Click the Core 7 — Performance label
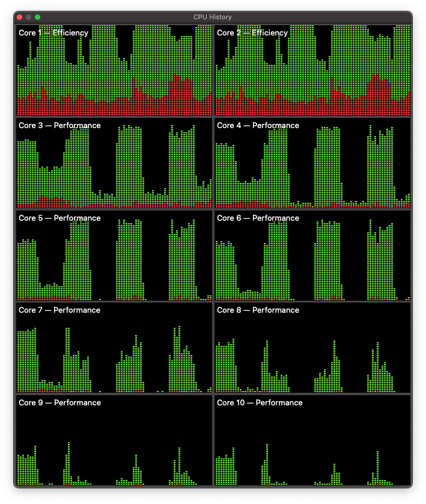This screenshot has height=504, width=426. 59,310
